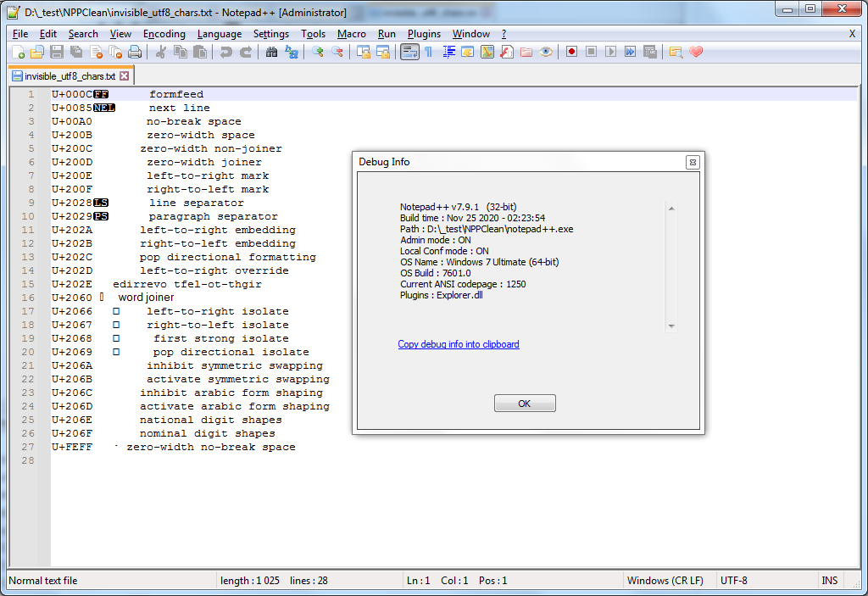The image size is (868, 596).
Task: Click the Stop recording macro icon
Action: [x=591, y=52]
